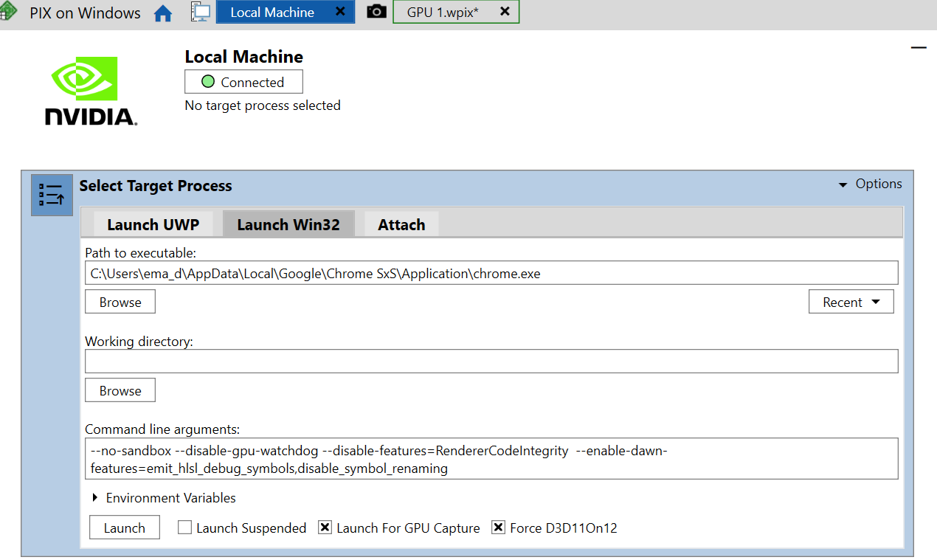Click the Working directory field

point(491,362)
